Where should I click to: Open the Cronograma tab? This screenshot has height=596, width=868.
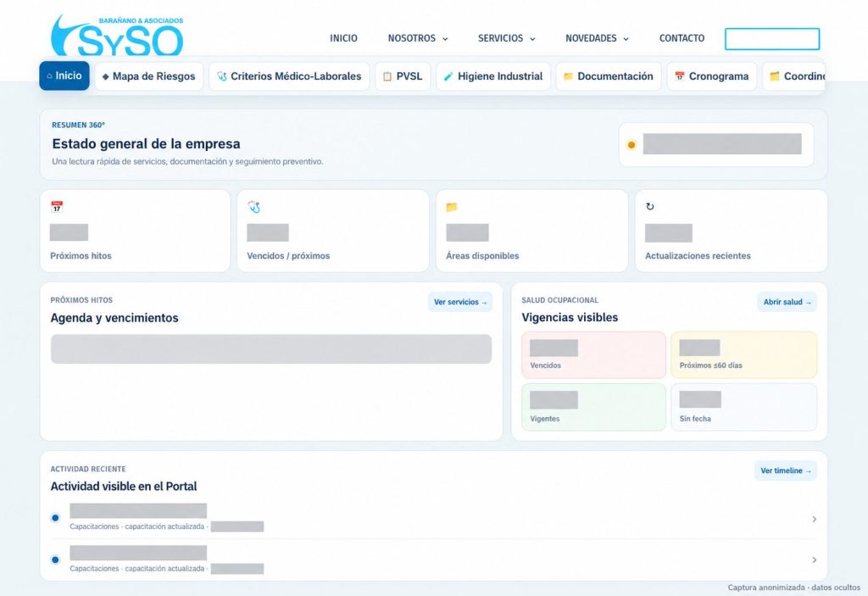point(711,76)
